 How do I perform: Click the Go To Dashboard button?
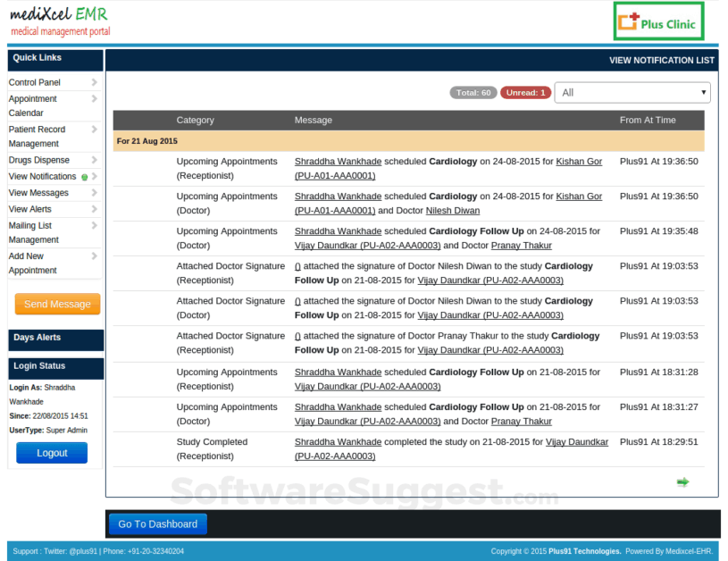click(157, 524)
